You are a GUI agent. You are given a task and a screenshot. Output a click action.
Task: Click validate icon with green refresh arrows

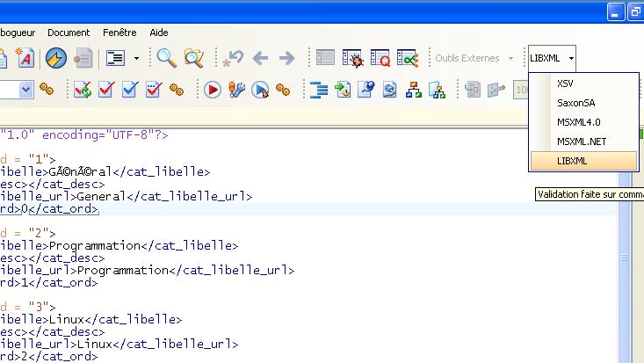(x=83, y=90)
